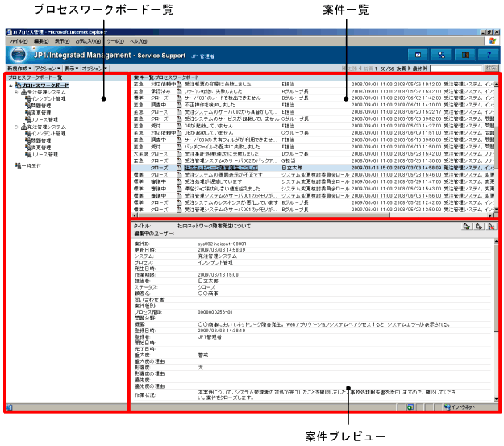Viewport: 504px width, 446px height.
Task: Select リリース管理 under 発注管理システム
Action: pyautogui.click(x=44, y=155)
